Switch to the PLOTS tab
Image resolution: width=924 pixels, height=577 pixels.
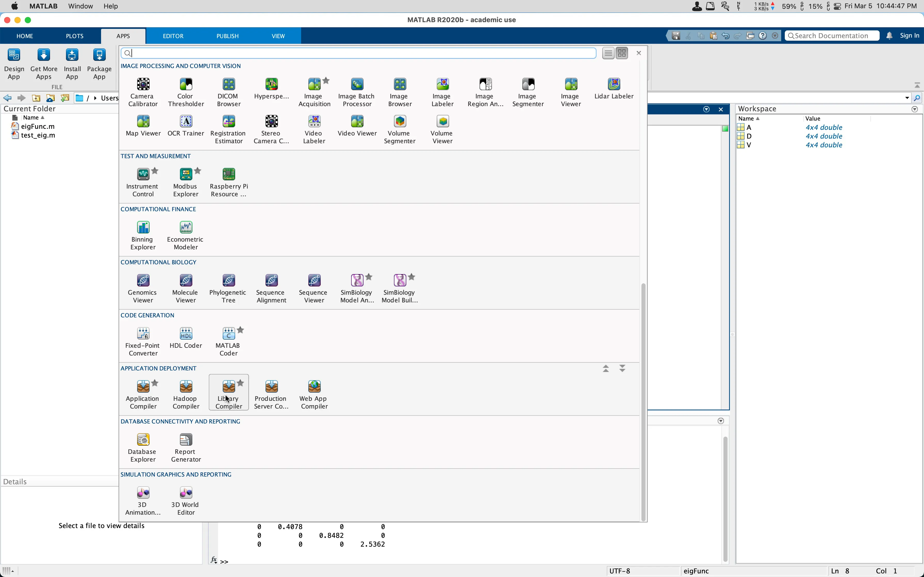[x=75, y=36]
